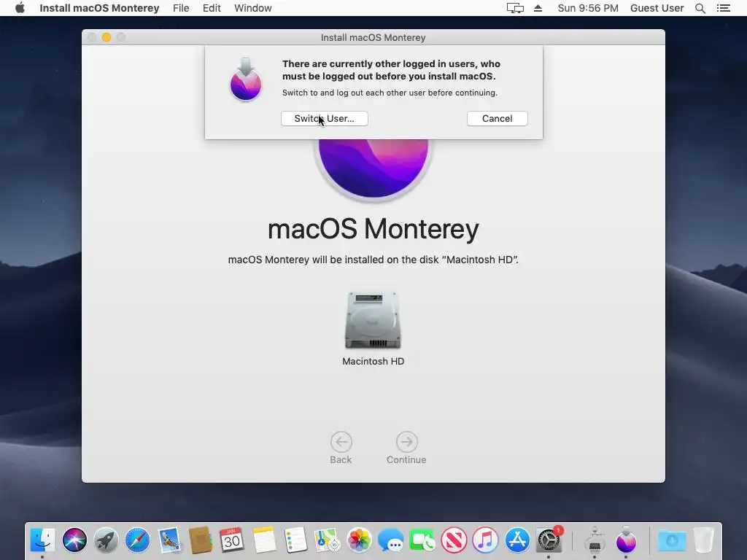Viewport: 747px width, 560px height.
Task: Click the installer icon in warning dialog
Action: (x=246, y=79)
